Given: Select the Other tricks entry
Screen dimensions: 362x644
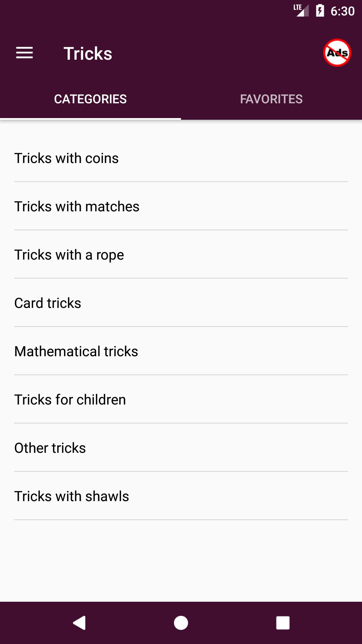Looking at the screenshot, I should (181, 448).
